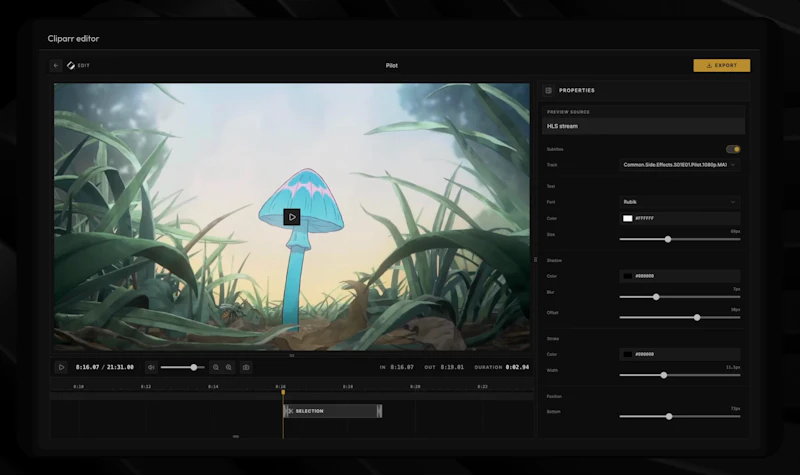Click the 0:20 mark on timeline ruler

tap(415, 387)
